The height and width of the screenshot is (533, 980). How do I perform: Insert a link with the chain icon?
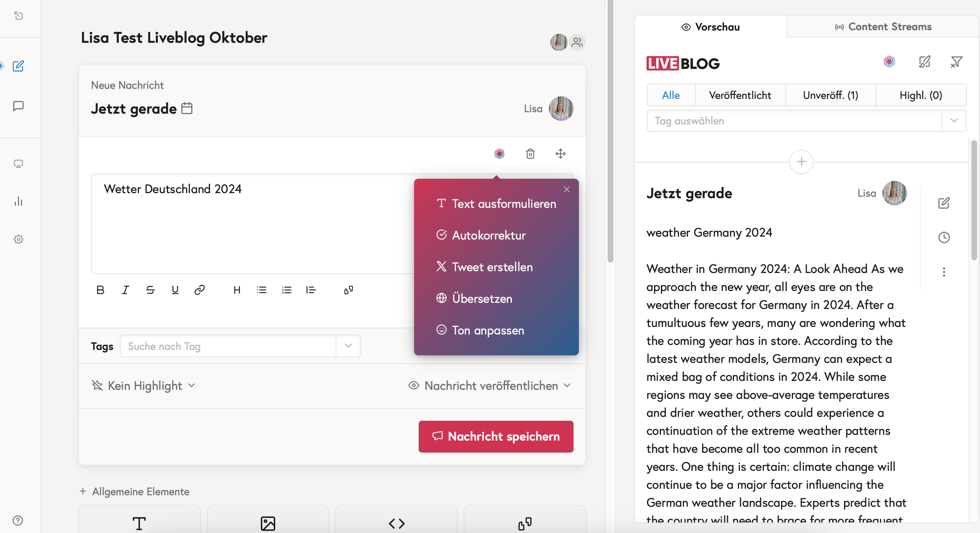coord(199,290)
